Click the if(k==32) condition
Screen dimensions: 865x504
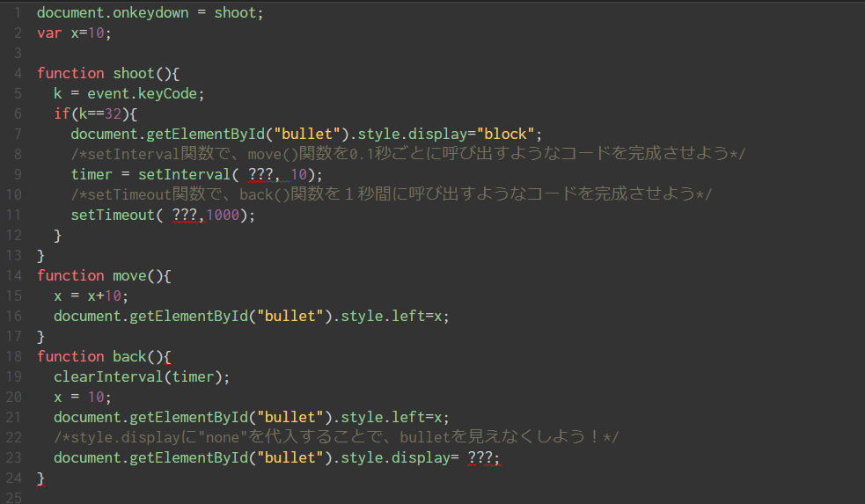pos(95,113)
